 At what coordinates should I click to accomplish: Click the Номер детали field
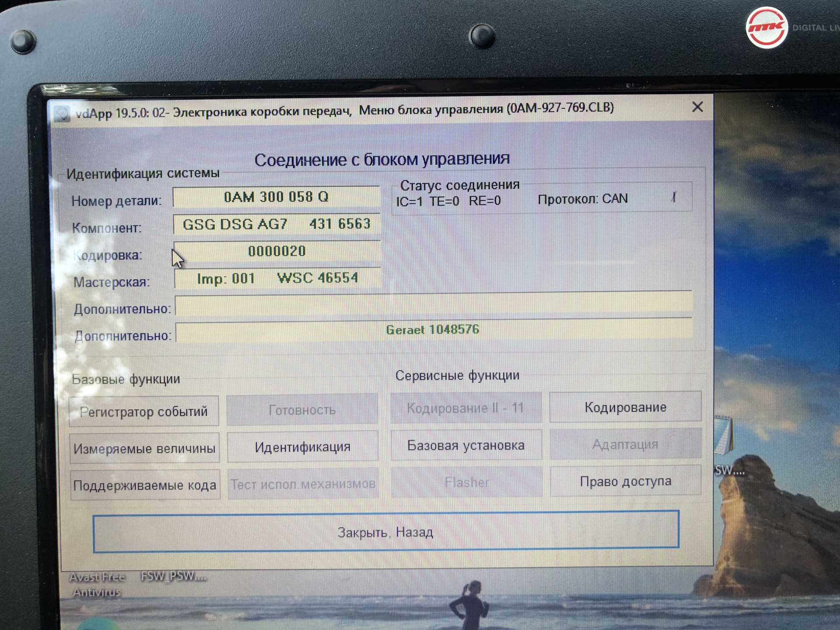tap(276, 197)
